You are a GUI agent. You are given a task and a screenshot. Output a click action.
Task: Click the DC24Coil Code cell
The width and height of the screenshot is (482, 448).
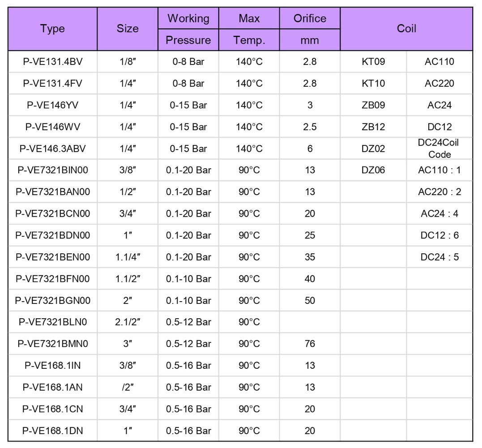point(439,149)
